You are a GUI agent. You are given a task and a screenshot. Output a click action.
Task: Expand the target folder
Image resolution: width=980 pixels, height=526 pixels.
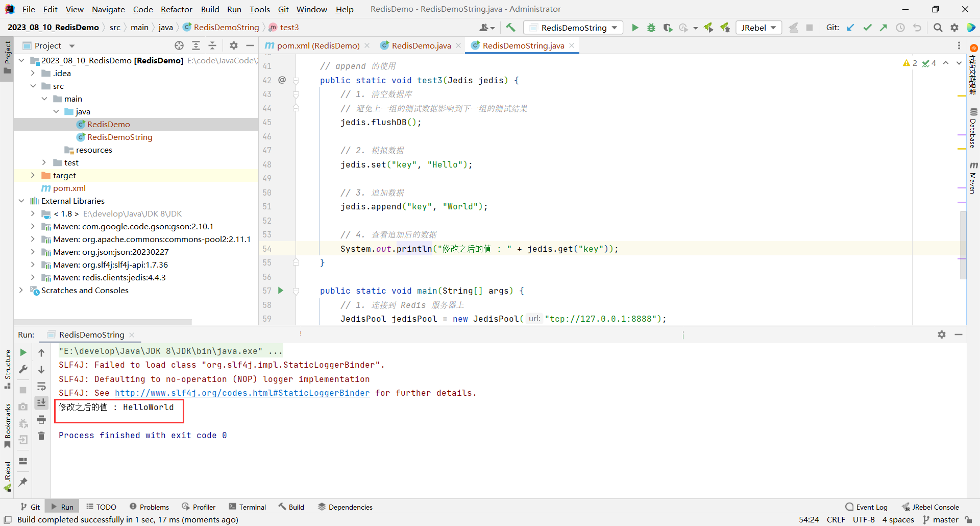tap(33, 175)
